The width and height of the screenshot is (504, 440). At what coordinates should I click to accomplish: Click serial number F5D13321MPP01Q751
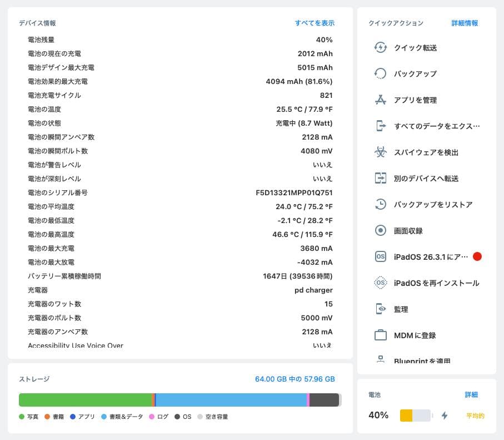click(294, 193)
